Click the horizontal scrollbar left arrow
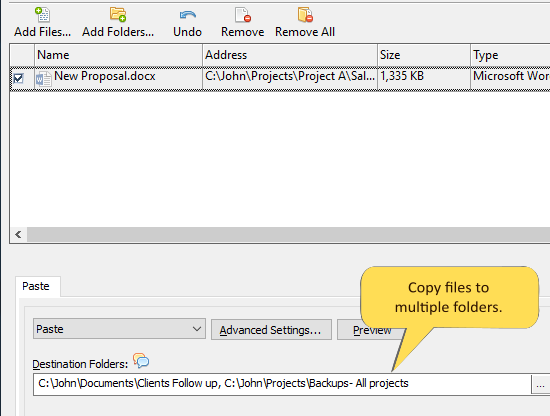Image resolution: width=550 pixels, height=416 pixels. coord(18,234)
